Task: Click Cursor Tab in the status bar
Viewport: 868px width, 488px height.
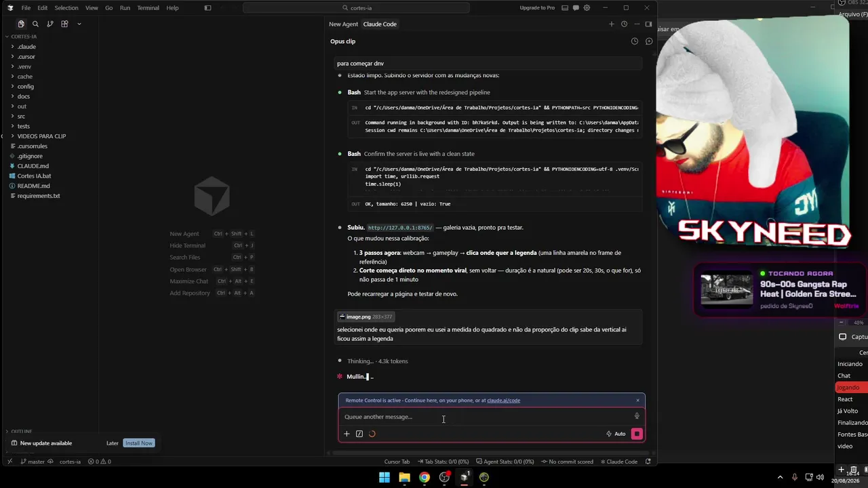Action: tap(397, 462)
